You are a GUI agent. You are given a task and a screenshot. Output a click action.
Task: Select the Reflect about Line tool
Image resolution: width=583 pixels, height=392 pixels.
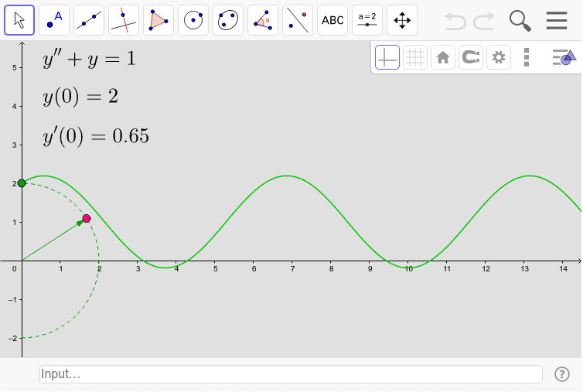tap(298, 20)
